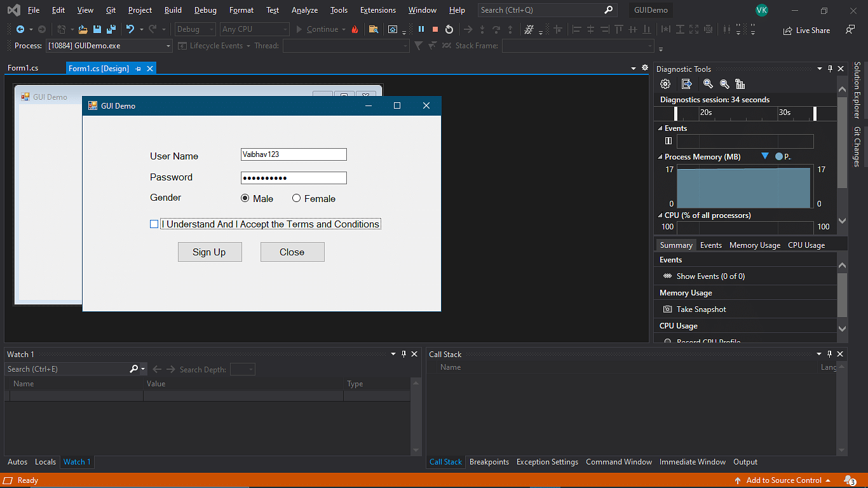The height and width of the screenshot is (488, 868).
Task: Click document settings gear above designer
Action: tap(645, 68)
